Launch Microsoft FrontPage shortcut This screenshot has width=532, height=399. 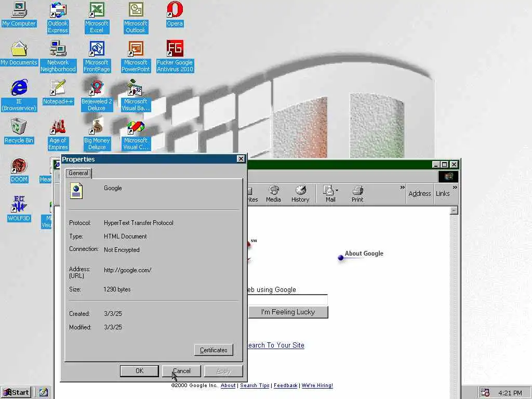point(97,57)
